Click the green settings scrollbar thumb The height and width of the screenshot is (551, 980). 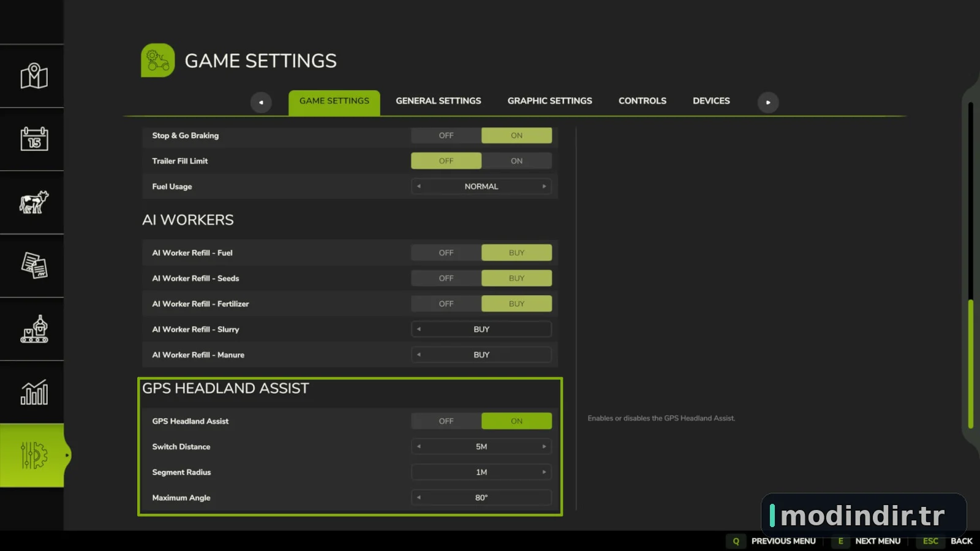(x=971, y=364)
